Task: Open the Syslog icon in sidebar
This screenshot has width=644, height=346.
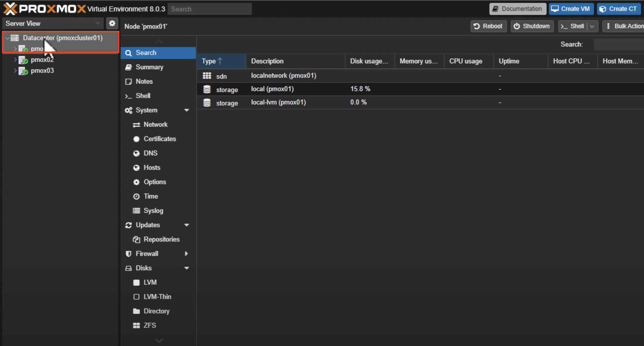Action: click(x=137, y=210)
